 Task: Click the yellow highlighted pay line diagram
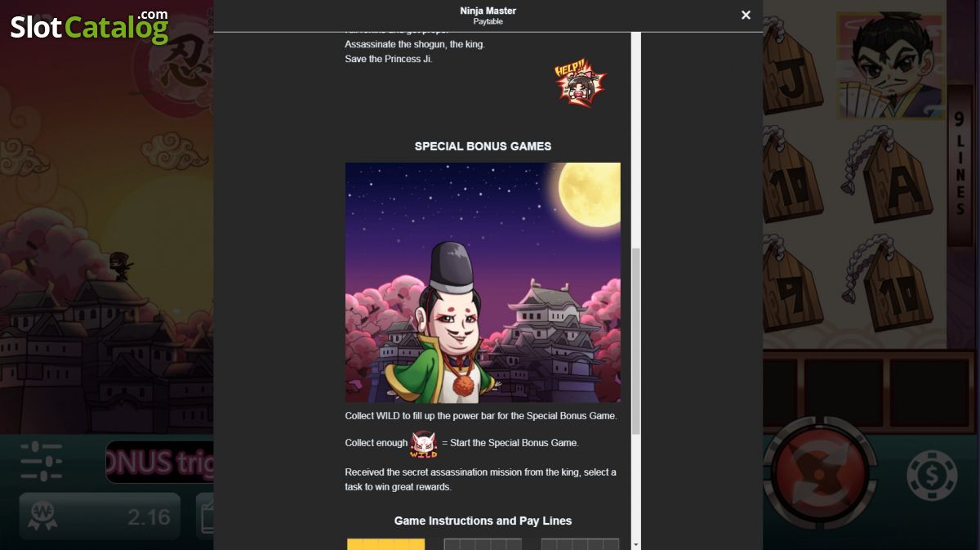tap(385, 544)
